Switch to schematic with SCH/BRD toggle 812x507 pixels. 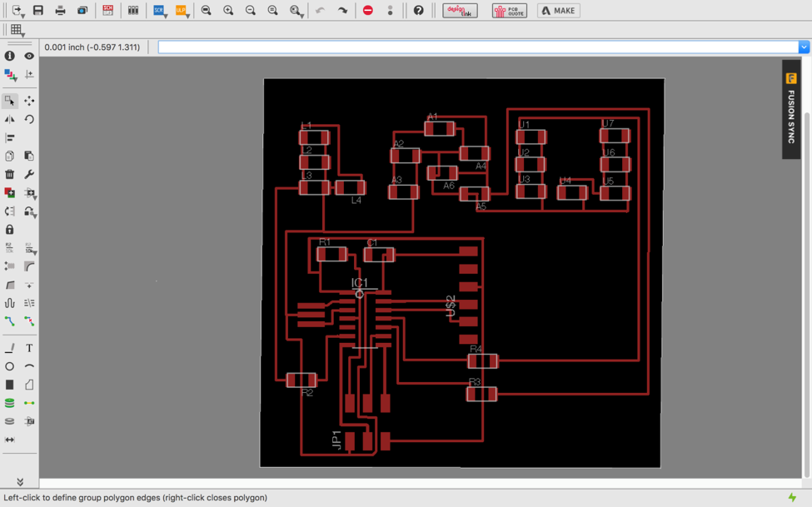click(108, 11)
